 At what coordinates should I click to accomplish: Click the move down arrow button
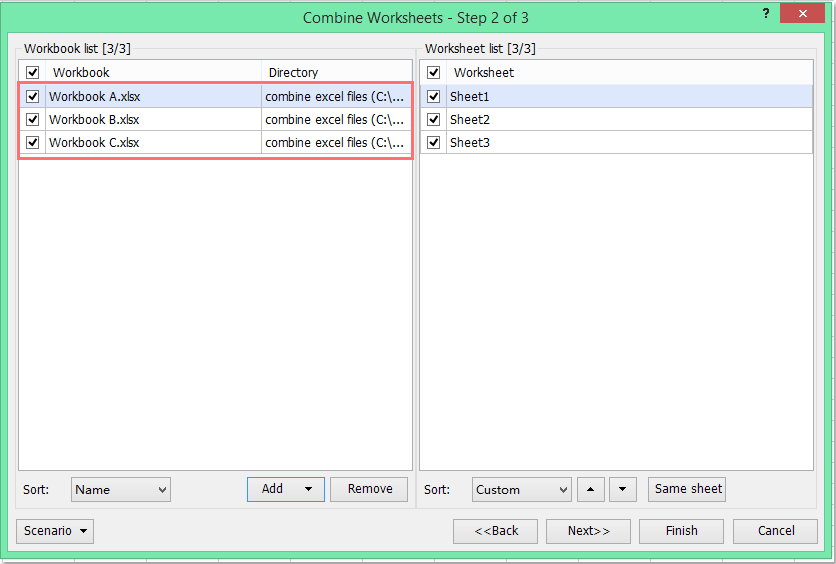tap(623, 489)
